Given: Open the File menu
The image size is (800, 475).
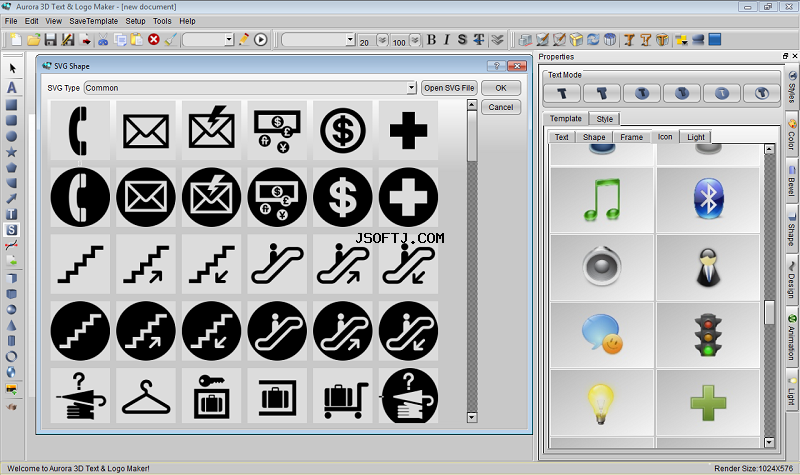Looking at the screenshot, I should click(x=11, y=21).
